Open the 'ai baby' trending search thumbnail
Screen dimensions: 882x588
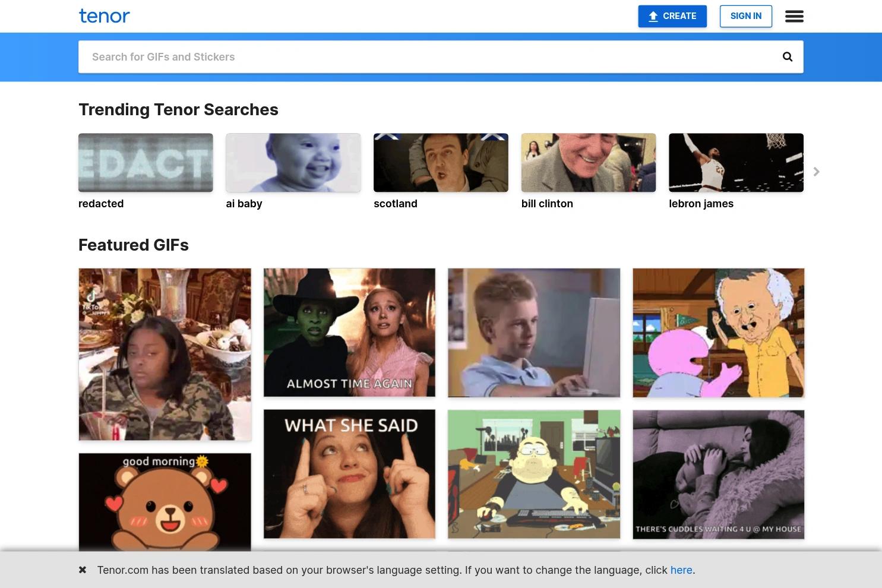point(293,163)
